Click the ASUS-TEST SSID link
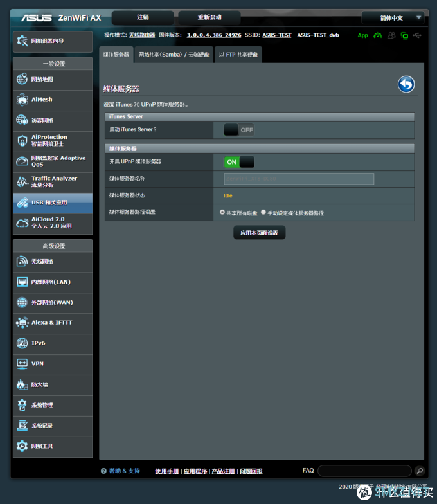Viewport: 437px width, 504px height. point(277,35)
